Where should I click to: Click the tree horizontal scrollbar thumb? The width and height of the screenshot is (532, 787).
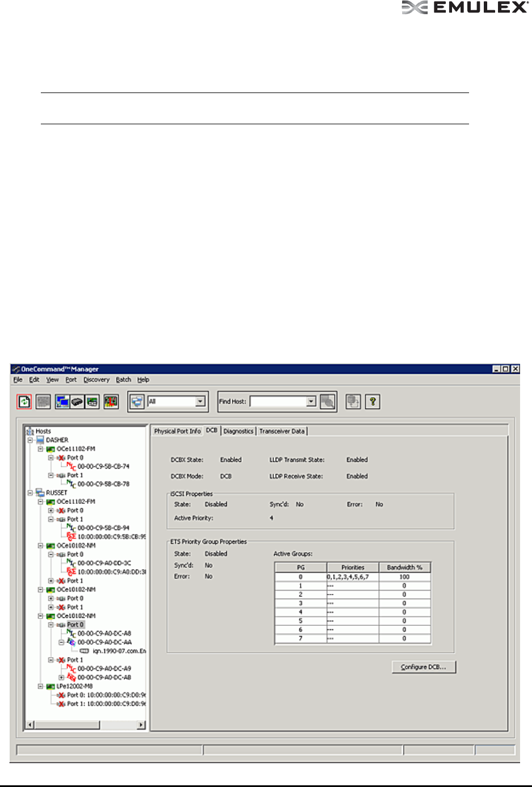[x=67, y=725]
